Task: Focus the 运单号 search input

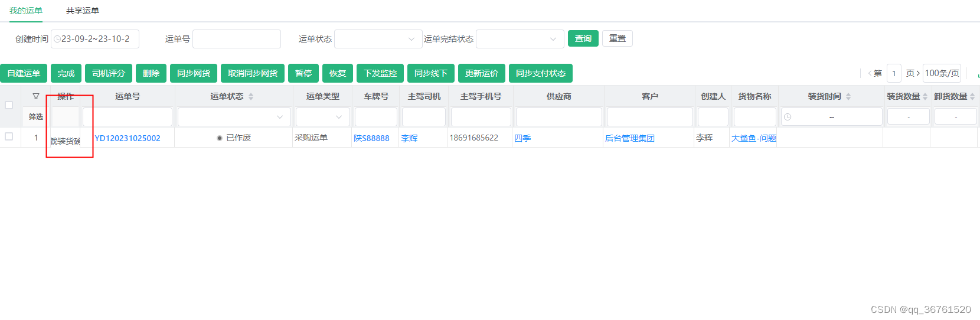Action: click(x=237, y=39)
